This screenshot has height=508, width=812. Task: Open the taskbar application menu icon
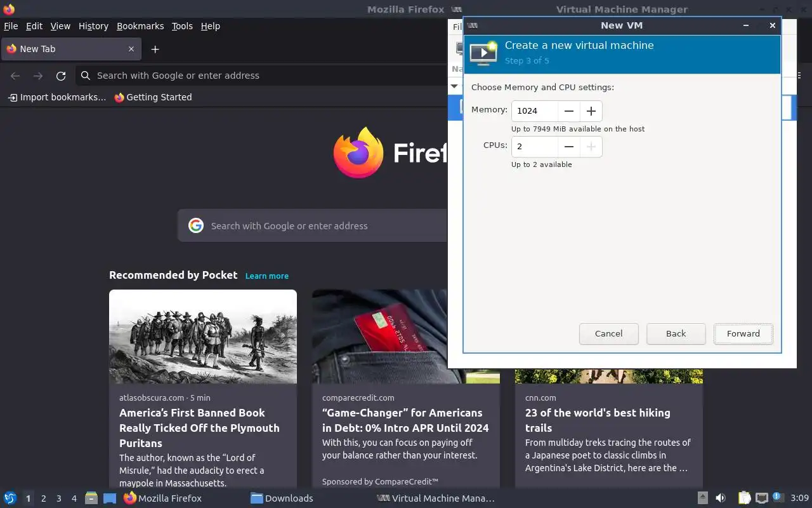coord(10,498)
